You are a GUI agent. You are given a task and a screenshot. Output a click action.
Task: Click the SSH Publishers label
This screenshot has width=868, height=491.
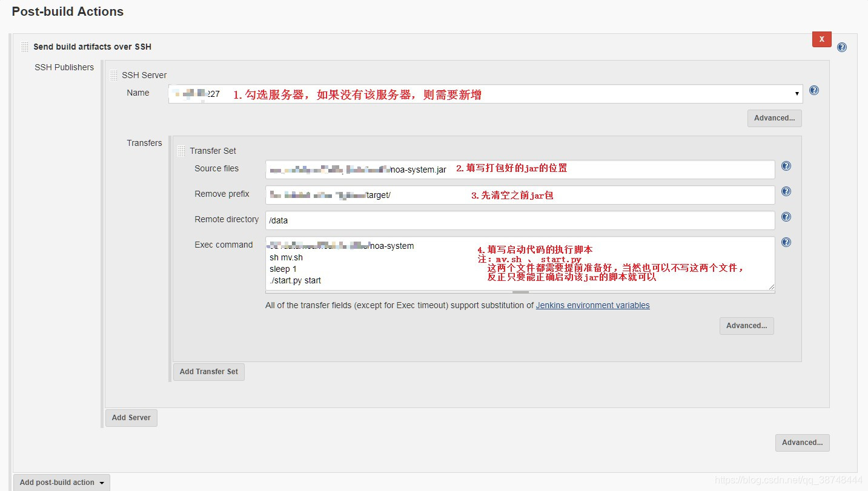(x=64, y=67)
